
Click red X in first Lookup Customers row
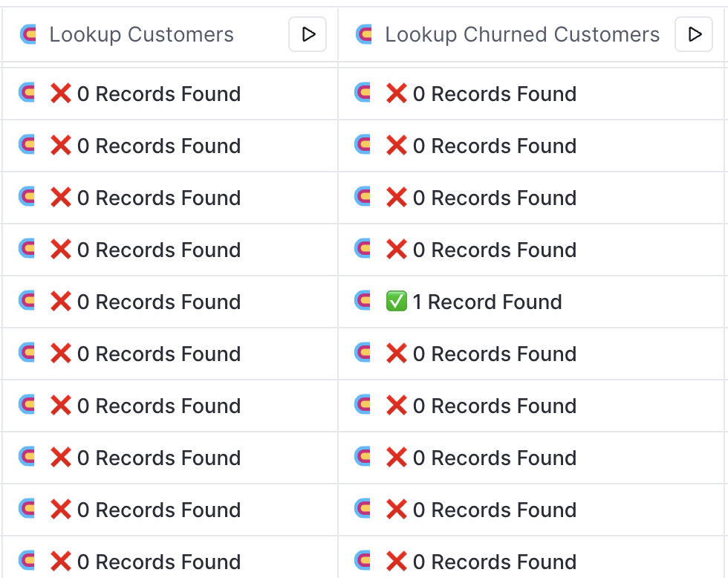[61, 94]
